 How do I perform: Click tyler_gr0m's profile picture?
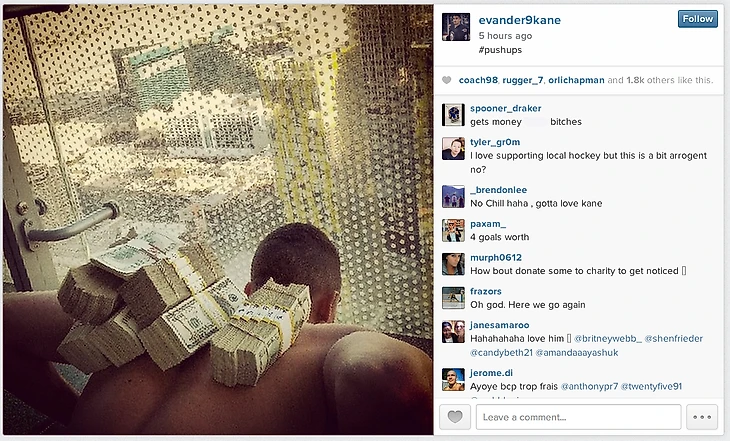pos(453,149)
